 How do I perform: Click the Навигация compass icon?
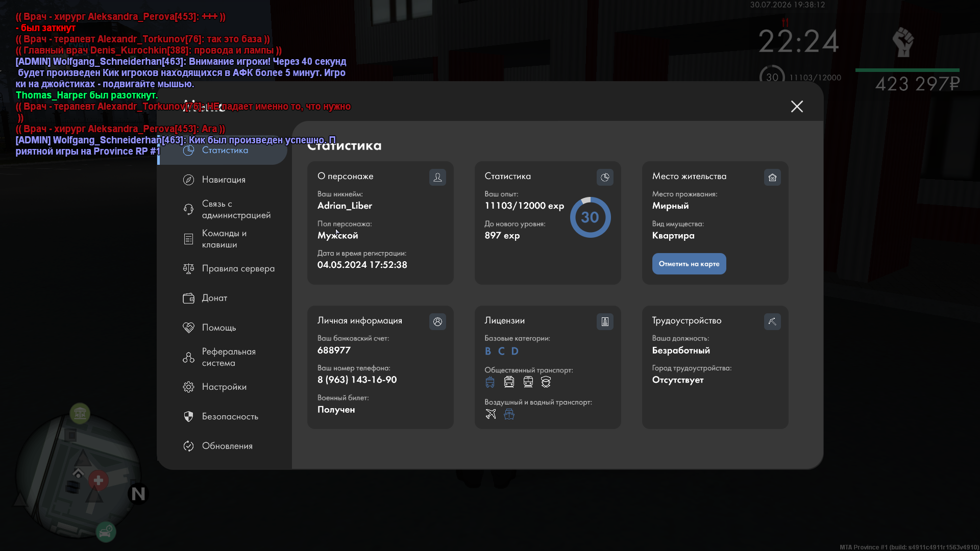pyautogui.click(x=188, y=180)
